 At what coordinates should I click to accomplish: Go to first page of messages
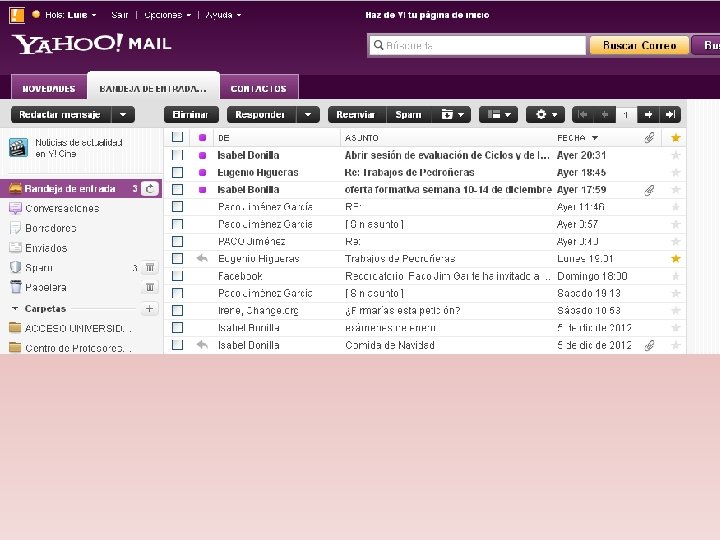[x=583, y=114]
